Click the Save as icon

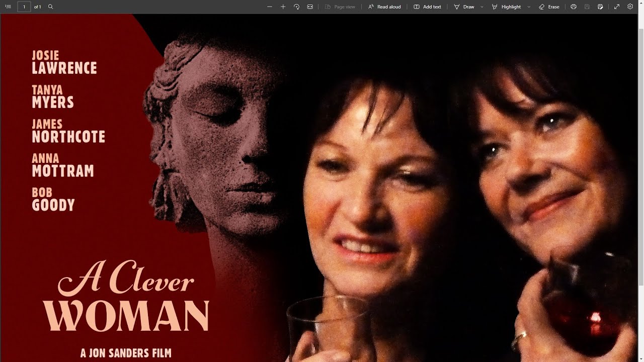[x=601, y=7]
